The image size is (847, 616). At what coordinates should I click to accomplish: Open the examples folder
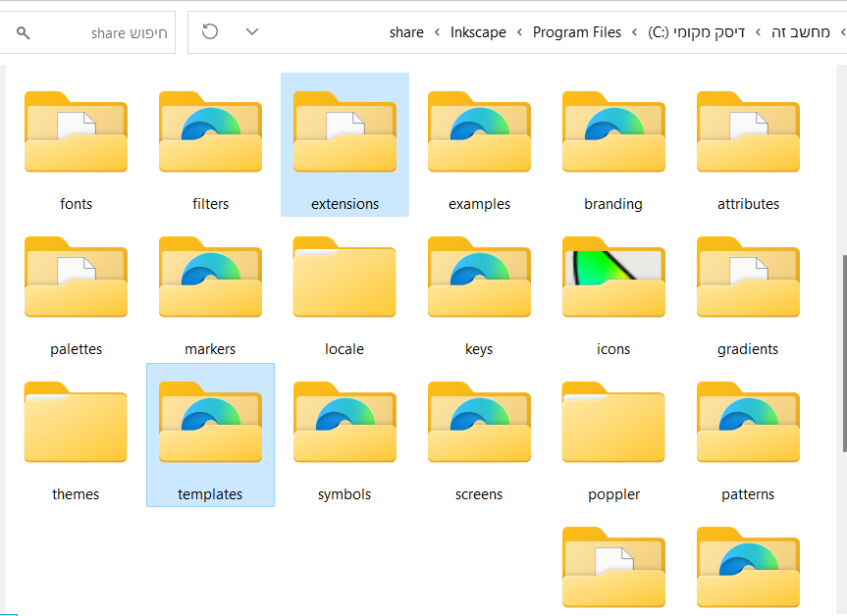point(479,131)
